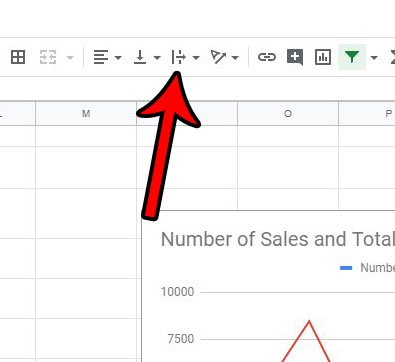Viewport: 395px width, 362px height.
Task: Expand the vertical align dropdown arrow
Action: 157,58
